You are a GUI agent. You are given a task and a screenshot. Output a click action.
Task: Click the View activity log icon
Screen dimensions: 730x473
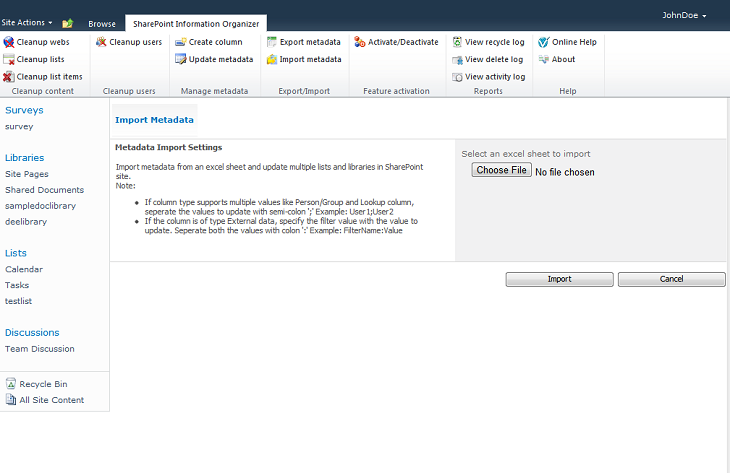[457, 77]
